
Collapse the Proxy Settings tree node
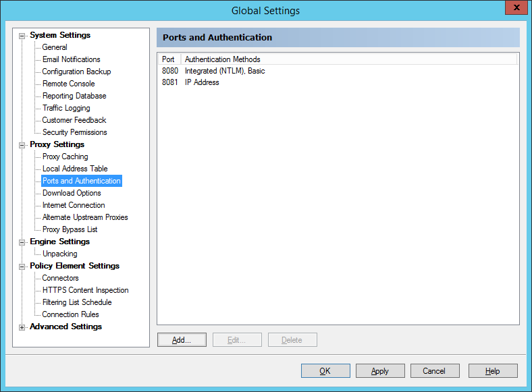click(x=22, y=145)
